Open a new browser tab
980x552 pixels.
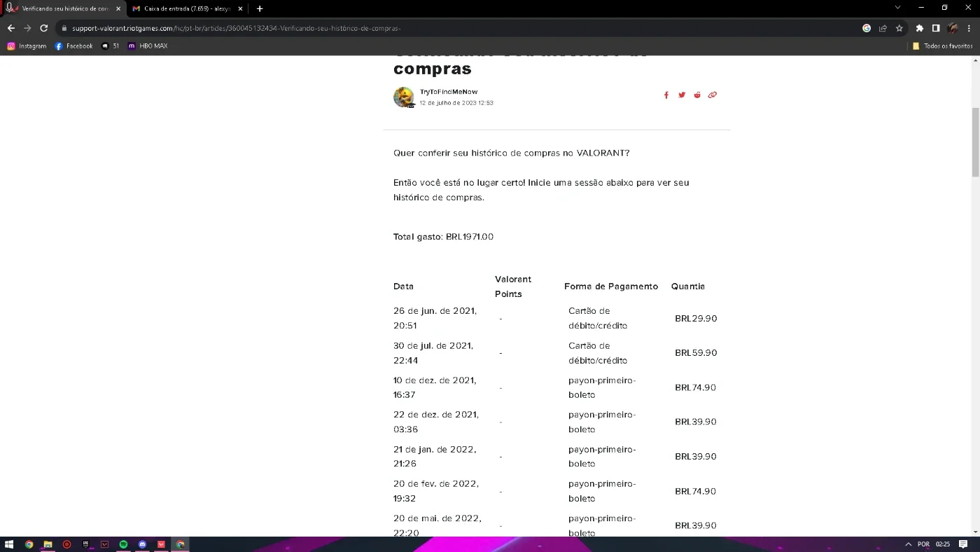tap(260, 8)
